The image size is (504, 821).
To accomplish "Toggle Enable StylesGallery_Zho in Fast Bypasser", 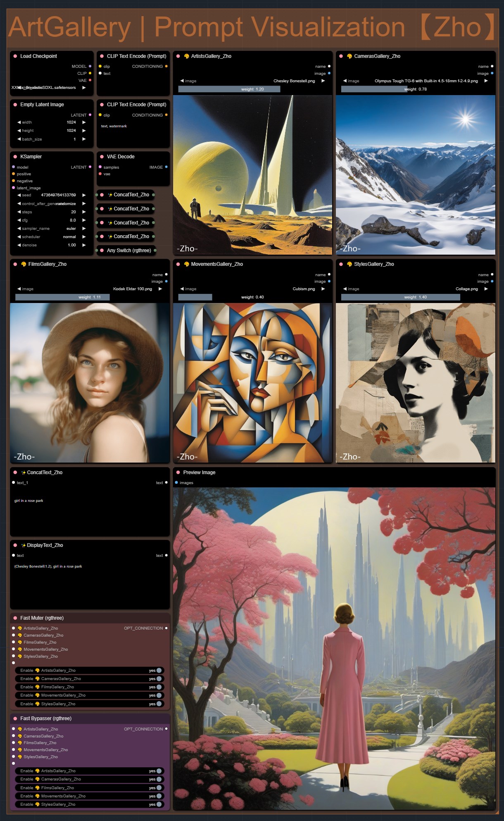I will [90, 804].
